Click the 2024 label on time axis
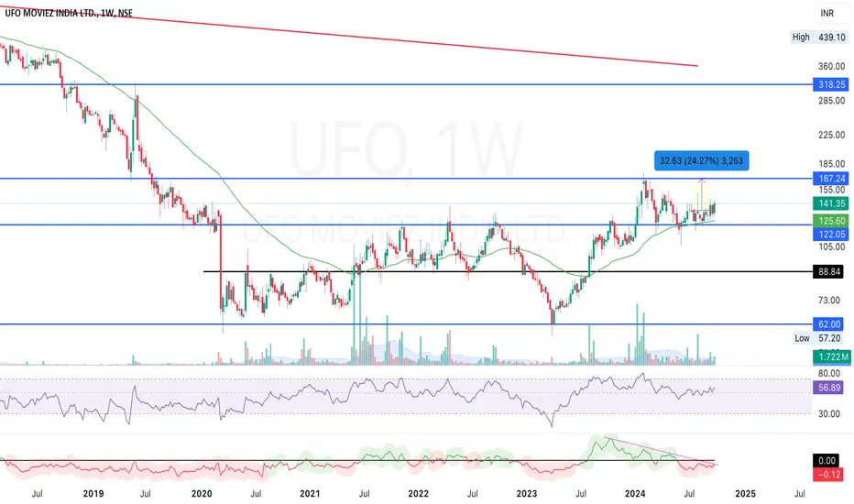This screenshot has width=854, height=504. click(x=635, y=494)
